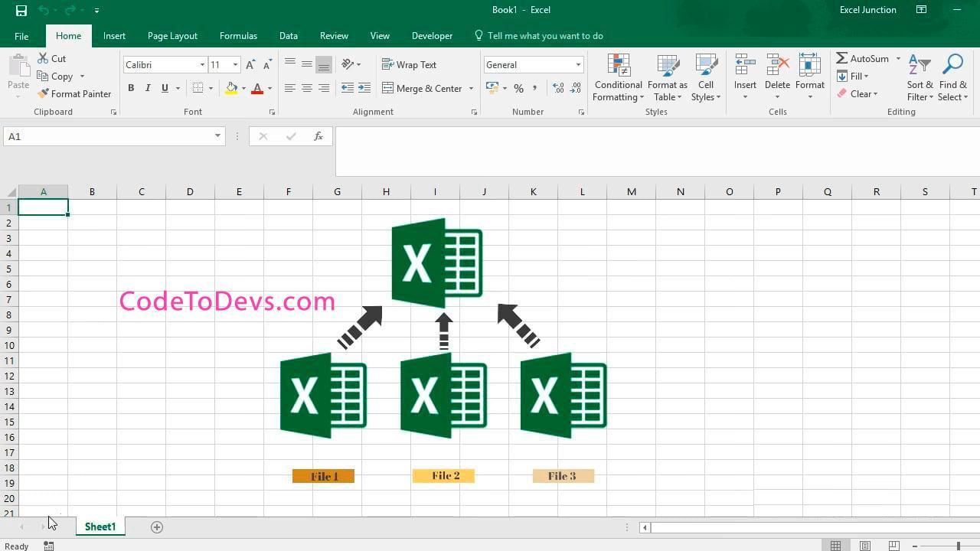Toggle Bold formatting
The image size is (980, 551).
pos(131,88)
